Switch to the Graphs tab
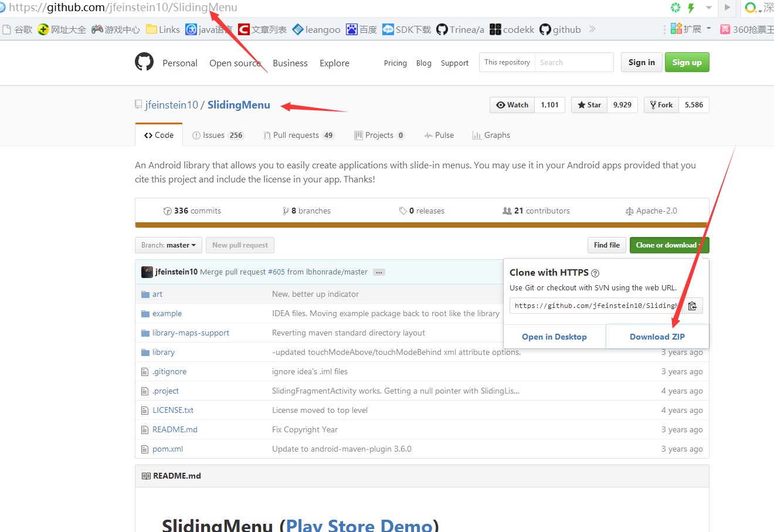Viewport: 774px width, 532px height. pyautogui.click(x=491, y=135)
